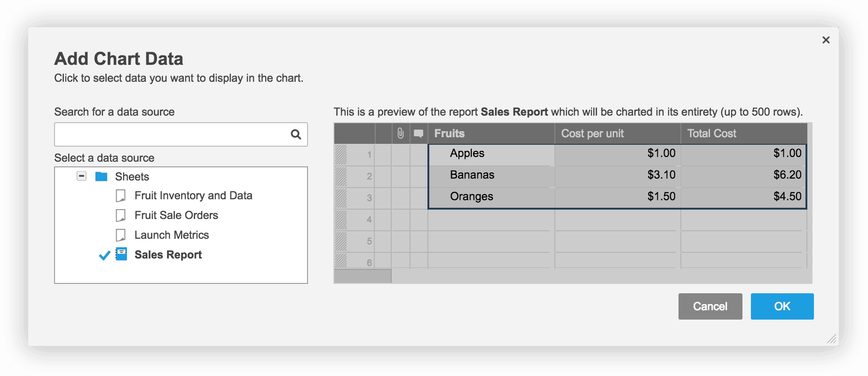868x376 pixels.
Task: Collapse the Sheets folder tree
Action: [82, 176]
